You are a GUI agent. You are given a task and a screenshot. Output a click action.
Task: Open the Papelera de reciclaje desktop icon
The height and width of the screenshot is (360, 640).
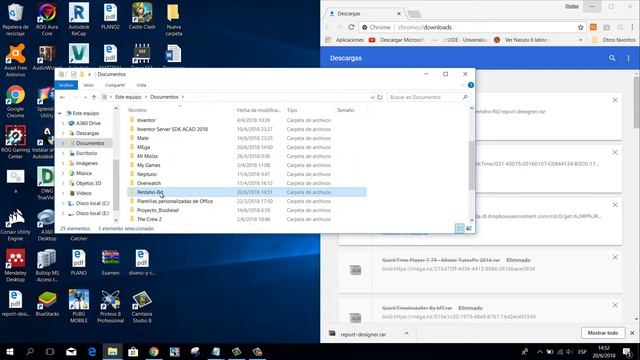[x=16, y=19]
